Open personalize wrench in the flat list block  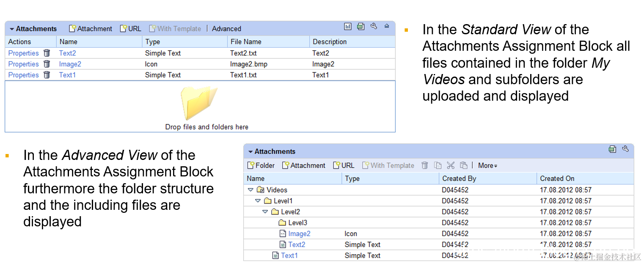374,26
